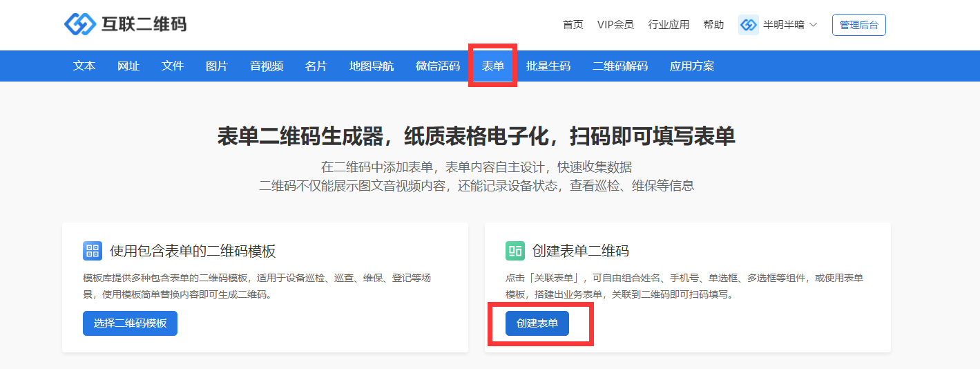Switch to the 网址 tab
980x369 pixels.
pyautogui.click(x=128, y=66)
